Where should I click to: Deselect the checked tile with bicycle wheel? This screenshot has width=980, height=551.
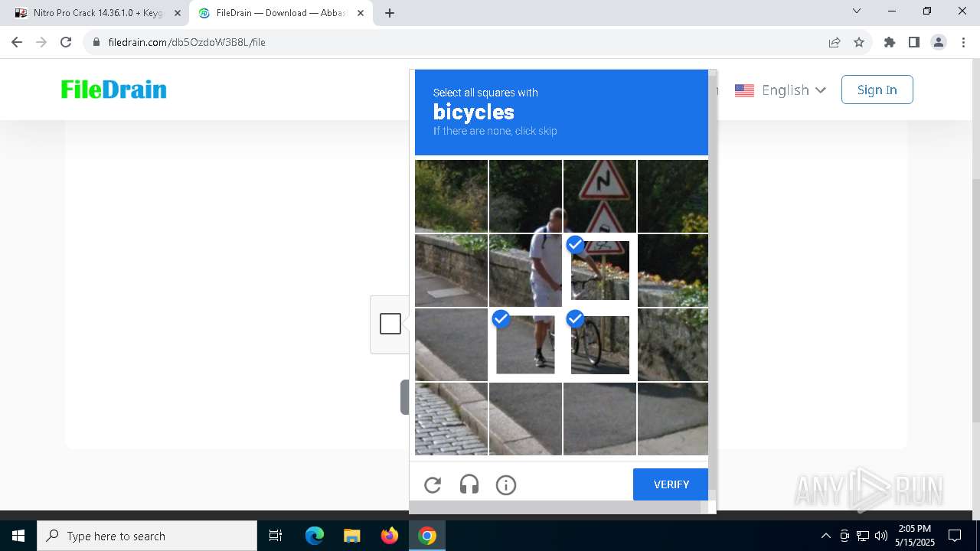[x=599, y=344]
